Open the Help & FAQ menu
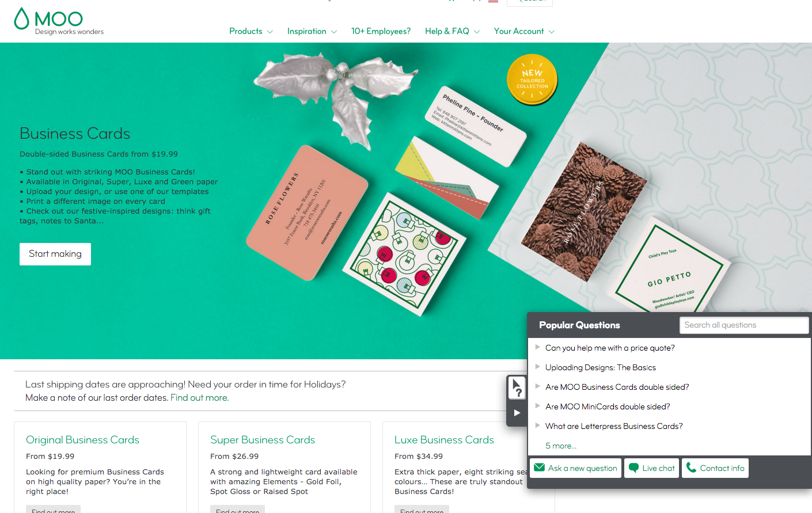Viewport: 812px width, 513px height. point(453,31)
